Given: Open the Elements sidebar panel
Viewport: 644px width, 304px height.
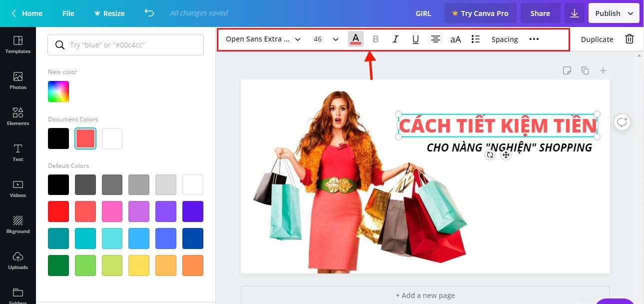Looking at the screenshot, I should coord(18,116).
